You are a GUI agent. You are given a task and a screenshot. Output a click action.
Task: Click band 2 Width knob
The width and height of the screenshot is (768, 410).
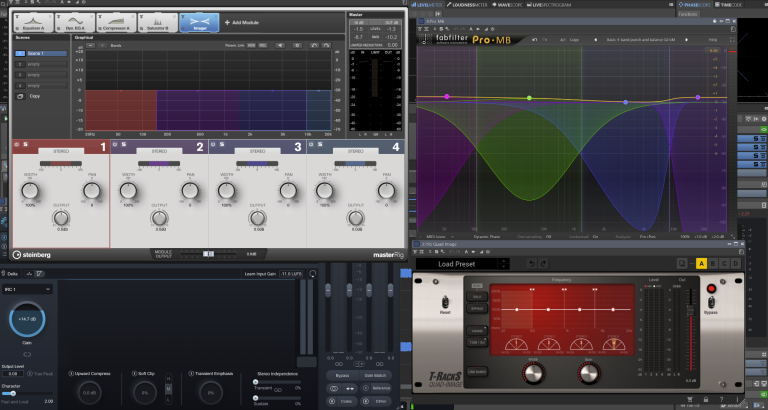tap(128, 188)
